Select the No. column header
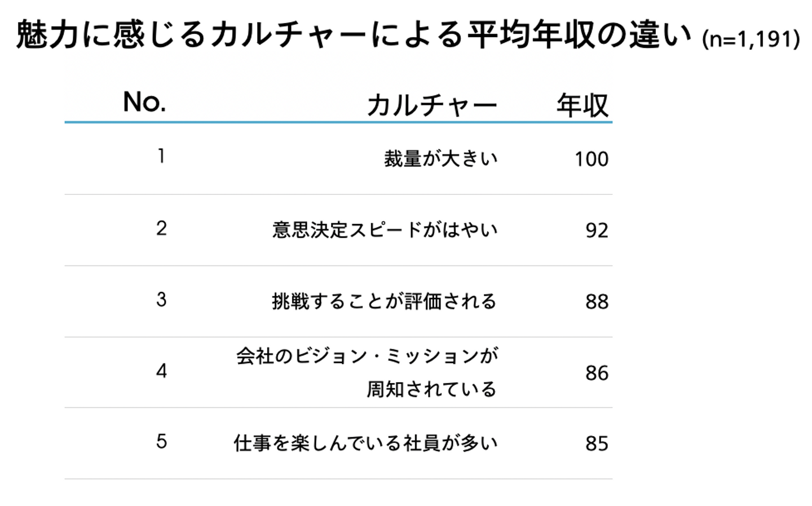The image size is (812, 506). tap(144, 102)
